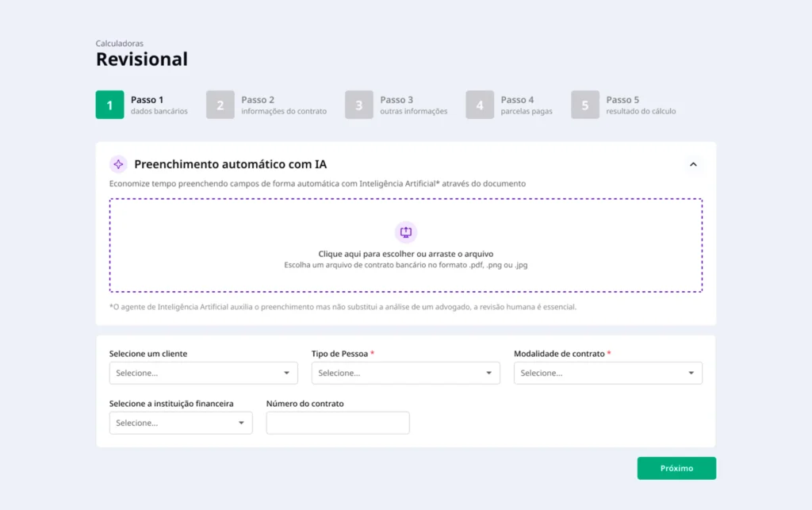Click the step 1 number badge

tap(109, 105)
